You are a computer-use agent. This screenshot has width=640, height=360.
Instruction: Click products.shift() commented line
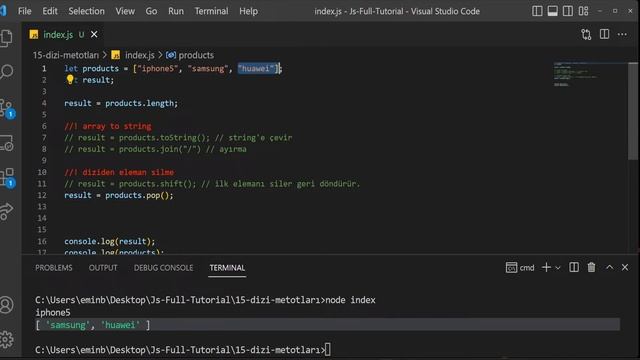(x=212, y=184)
